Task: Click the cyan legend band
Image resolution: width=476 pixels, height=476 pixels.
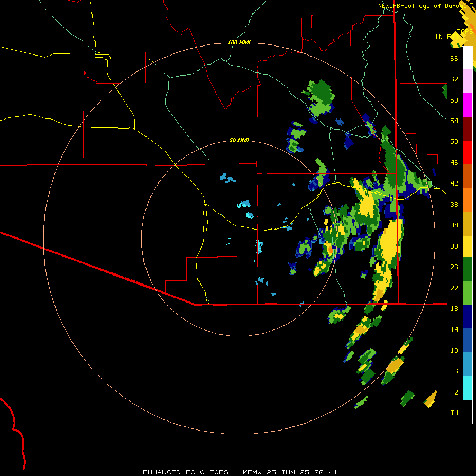Action: point(467,388)
